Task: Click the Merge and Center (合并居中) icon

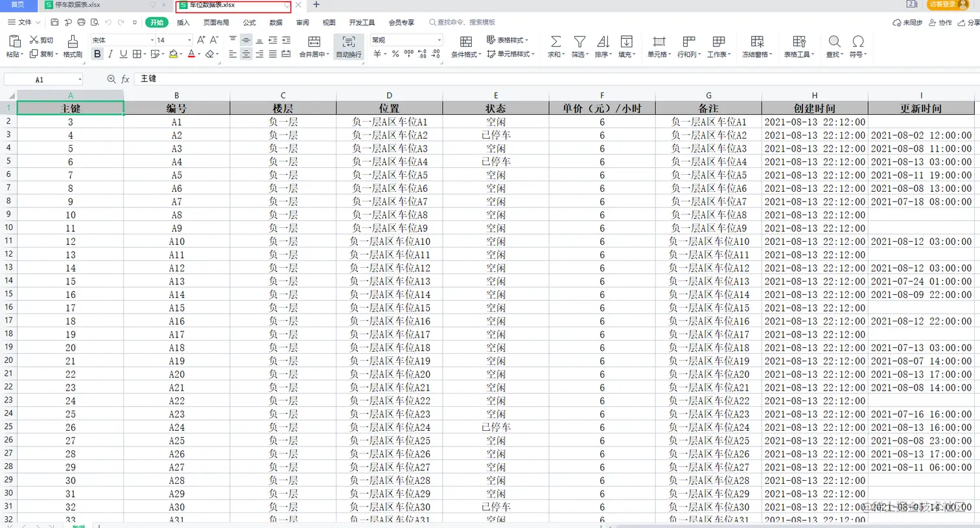Action: 314,42
